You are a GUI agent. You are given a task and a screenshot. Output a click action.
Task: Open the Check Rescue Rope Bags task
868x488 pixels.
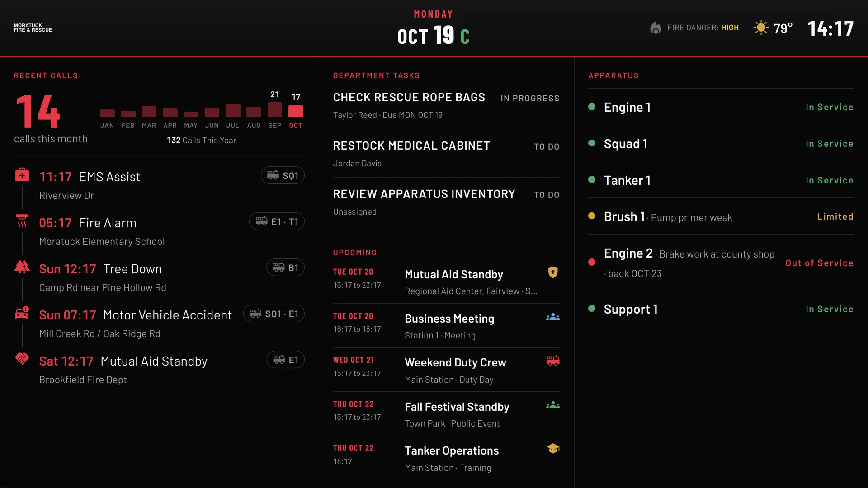[446, 105]
